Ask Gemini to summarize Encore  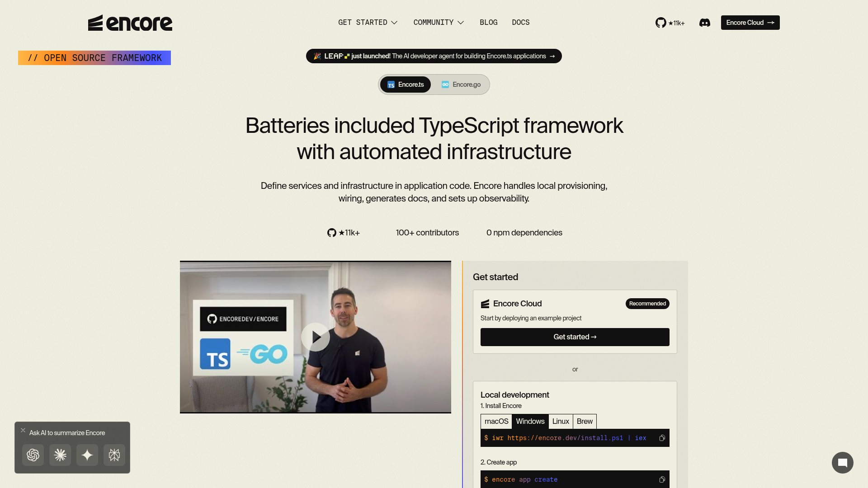point(87,455)
